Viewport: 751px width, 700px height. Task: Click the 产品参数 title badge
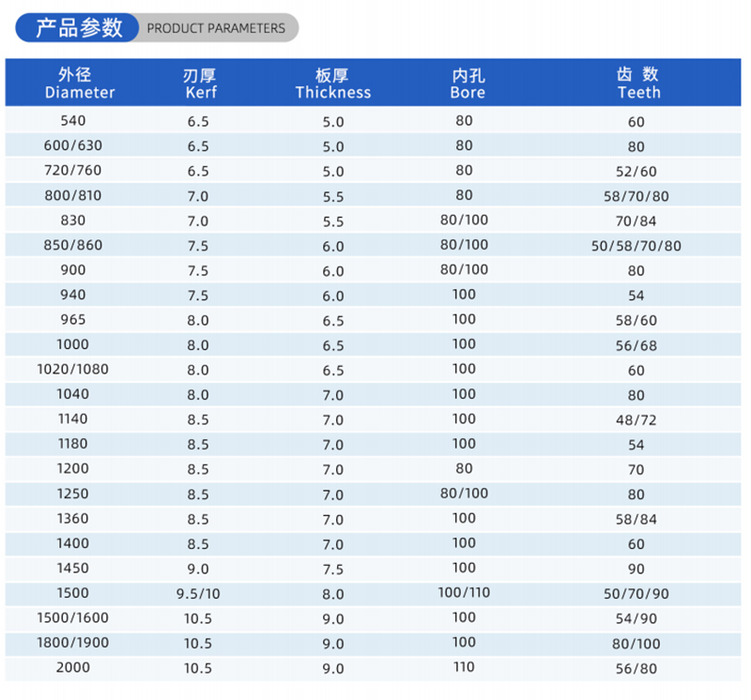pyautogui.click(x=79, y=28)
